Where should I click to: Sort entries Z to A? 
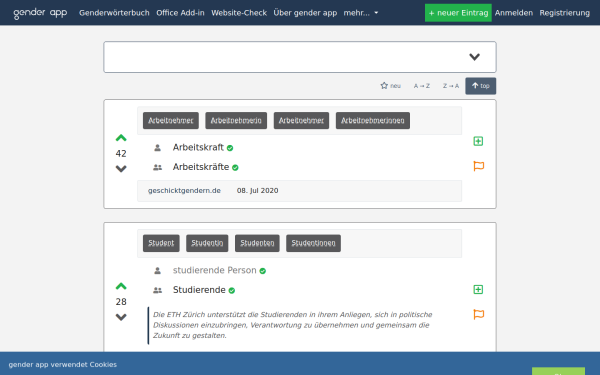[x=451, y=86]
